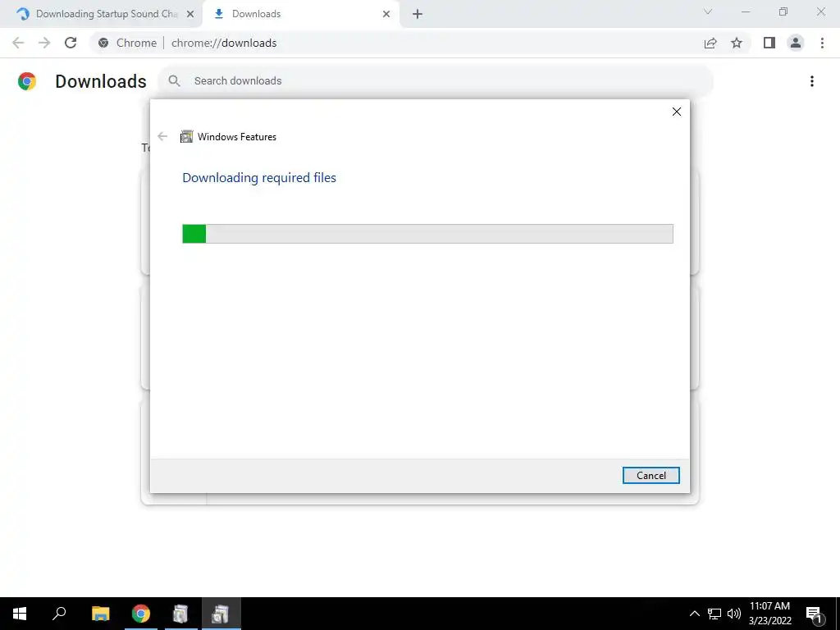This screenshot has width=840, height=630.
Task: Select active Windows Features taskbar icon
Action: [x=221, y=614]
